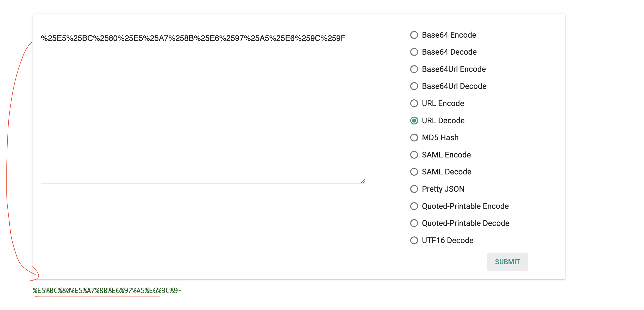The image size is (644, 310).
Task: Click the selected URL Decode radio button
Action: [414, 121]
